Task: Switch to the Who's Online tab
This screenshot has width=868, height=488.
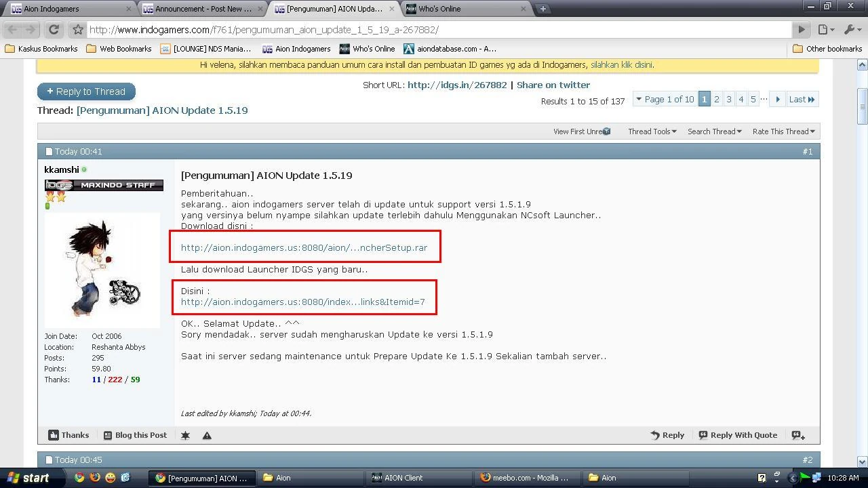Action: click(x=465, y=9)
